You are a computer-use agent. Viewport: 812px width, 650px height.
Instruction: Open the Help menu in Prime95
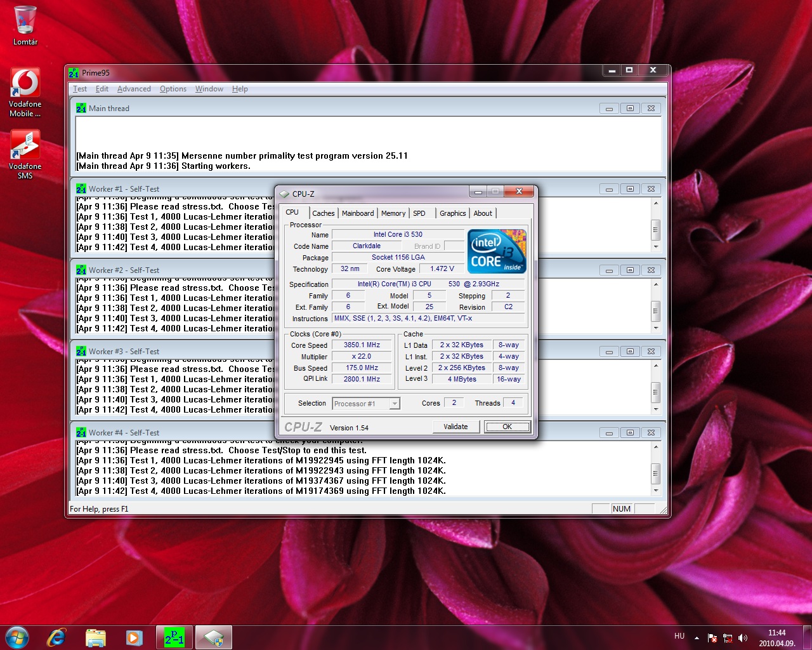pos(240,89)
